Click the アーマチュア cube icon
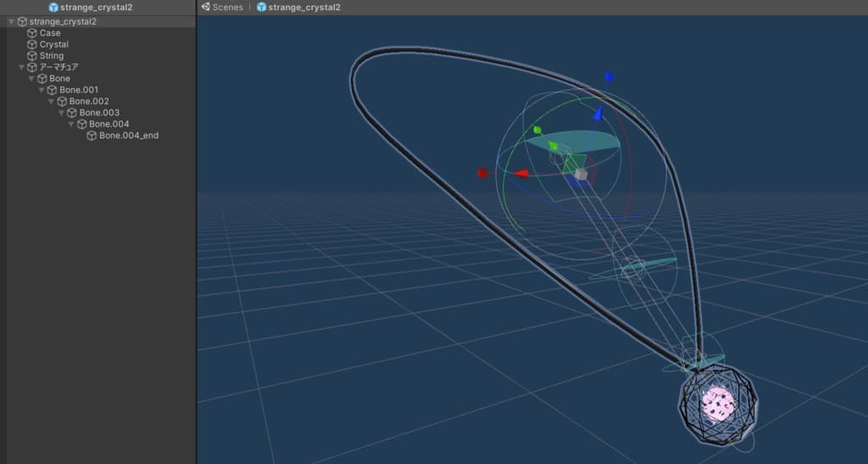The height and width of the screenshot is (464, 868). [x=32, y=67]
